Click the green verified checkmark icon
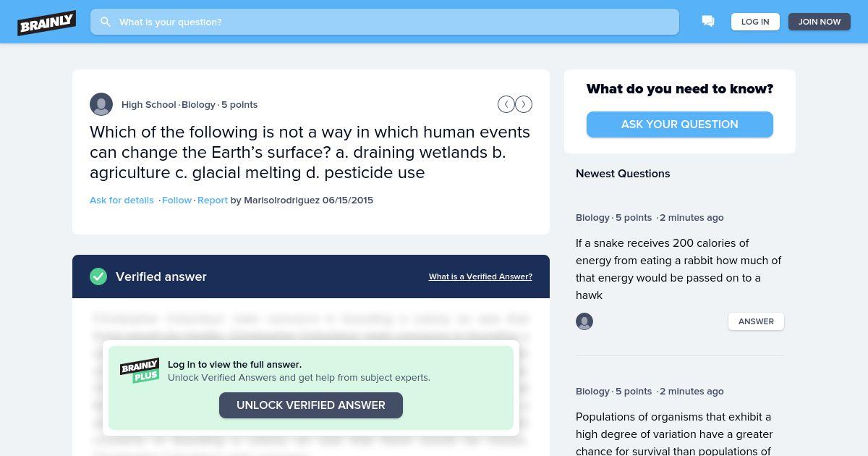This screenshot has height=456, width=868. click(98, 276)
